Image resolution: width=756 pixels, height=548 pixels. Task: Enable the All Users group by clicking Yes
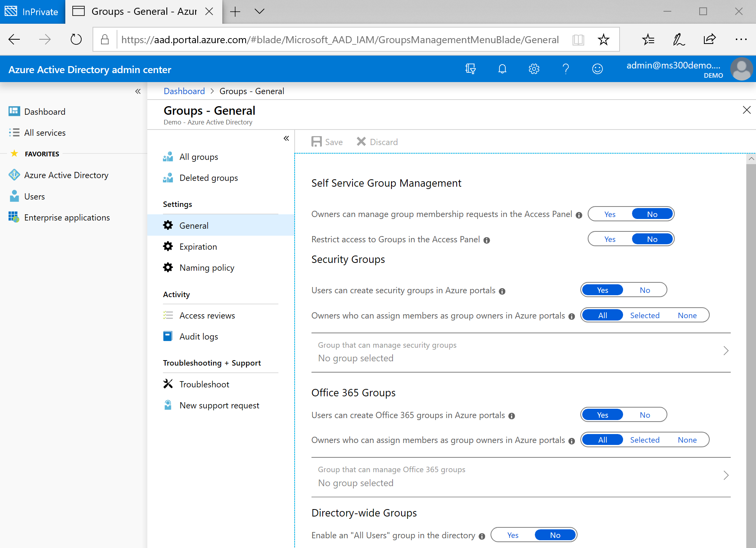[x=513, y=535]
